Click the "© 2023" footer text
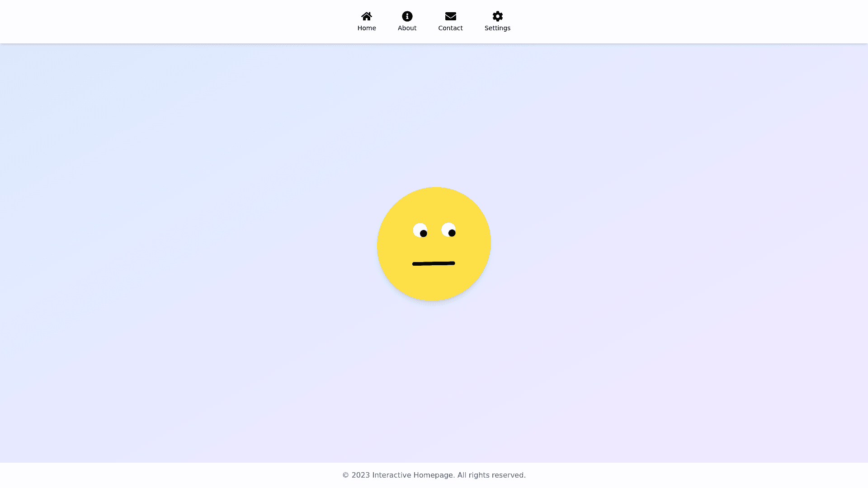The image size is (868, 488). click(x=356, y=475)
